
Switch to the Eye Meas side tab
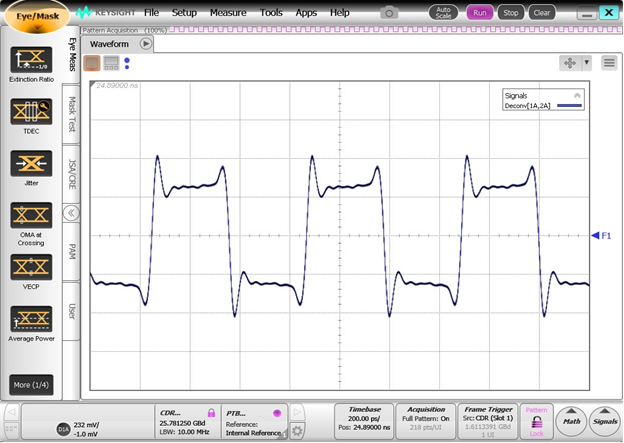72,55
